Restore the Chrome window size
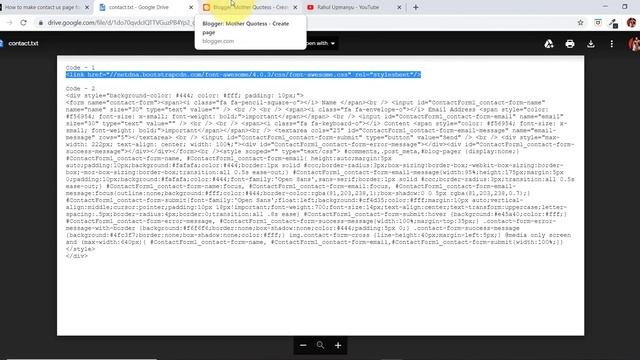The image size is (640, 360). tap(625, 7)
